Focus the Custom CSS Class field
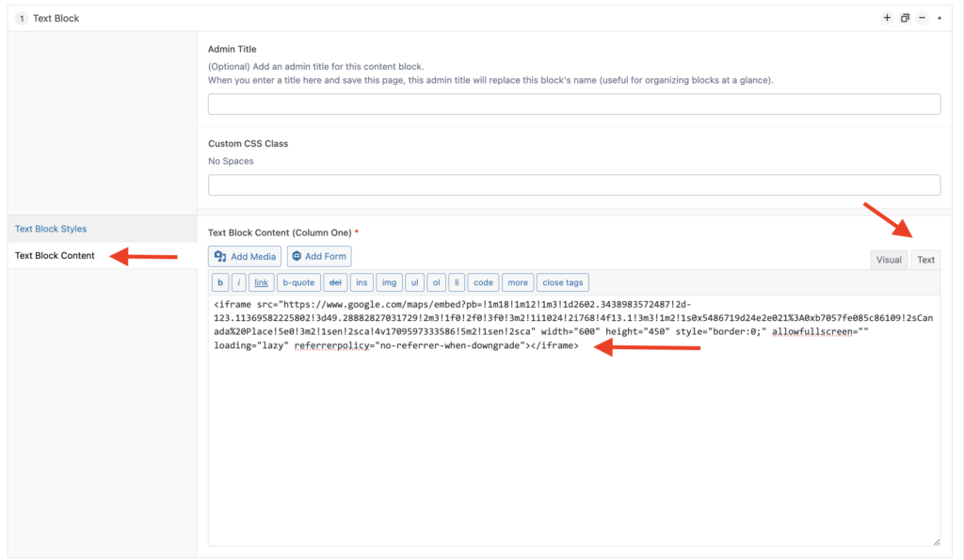This screenshot has height=560, width=964. pos(573,185)
